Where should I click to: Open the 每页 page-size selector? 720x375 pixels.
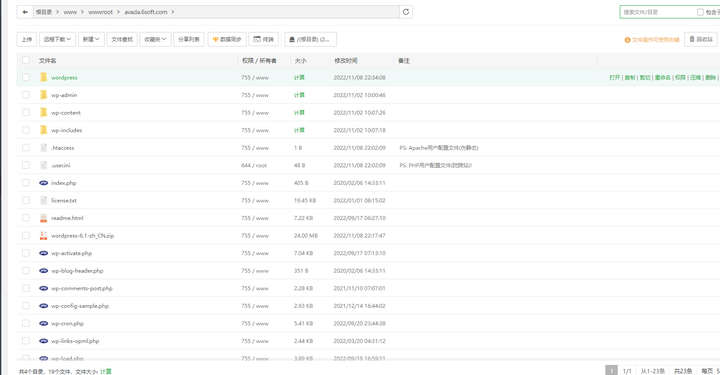[709, 371]
